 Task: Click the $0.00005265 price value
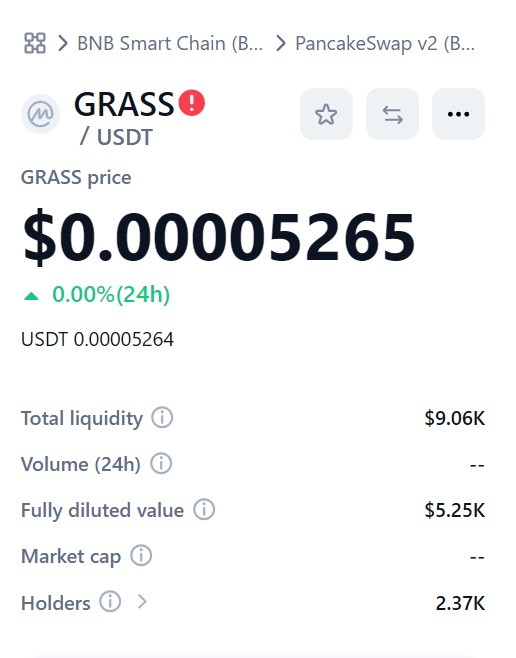click(x=219, y=238)
